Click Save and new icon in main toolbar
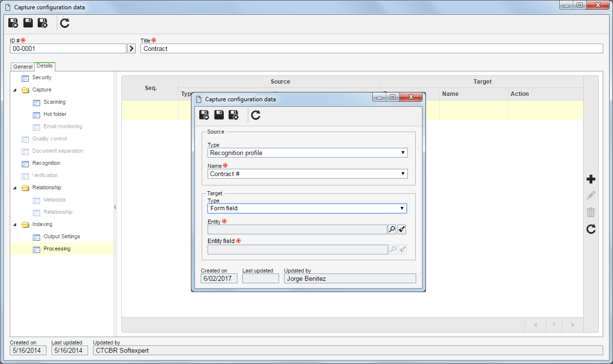This screenshot has height=364, width=613. pyautogui.click(x=13, y=23)
